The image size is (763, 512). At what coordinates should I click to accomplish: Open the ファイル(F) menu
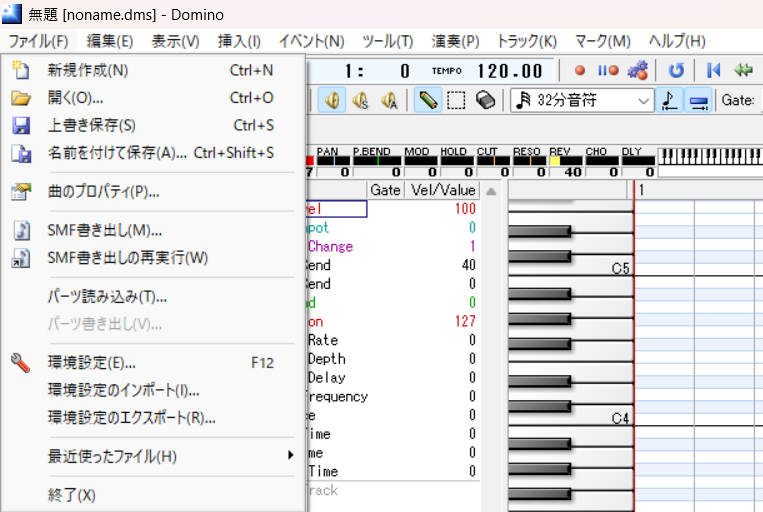tap(38, 41)
